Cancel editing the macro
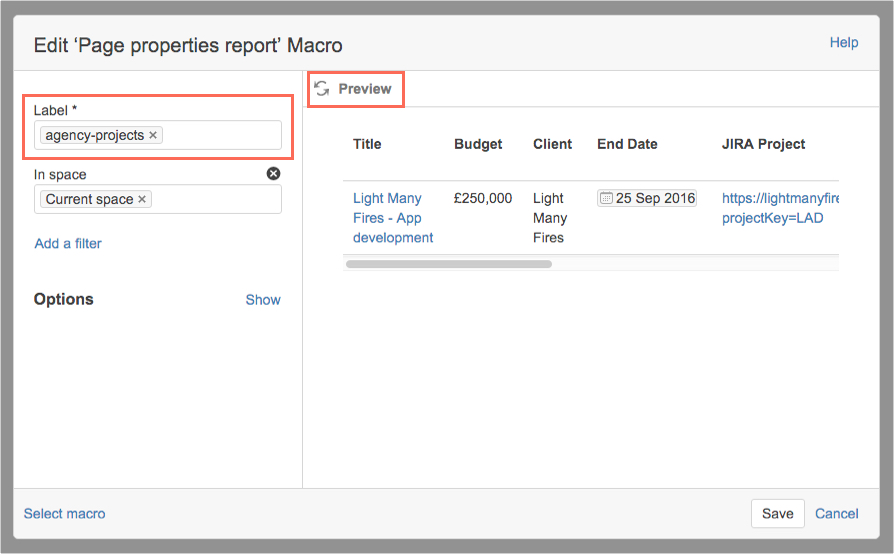Screen dimensions: 894x554 point(836,513)
